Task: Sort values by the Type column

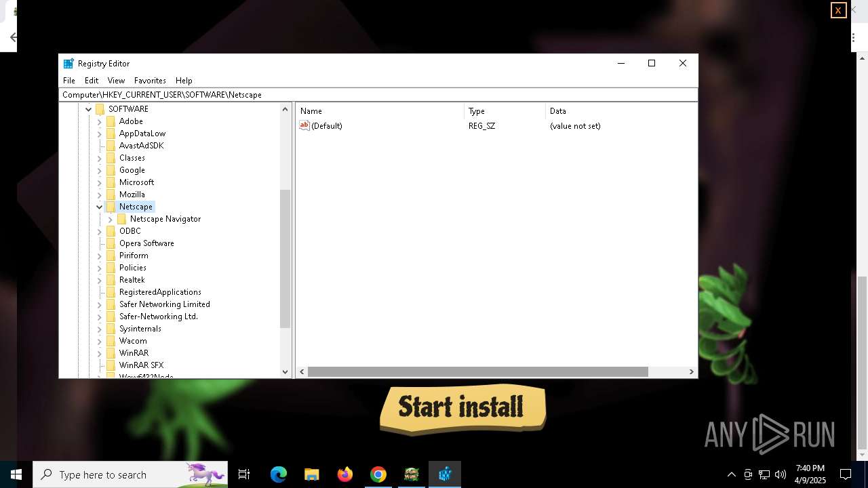Action: [505, 111]
